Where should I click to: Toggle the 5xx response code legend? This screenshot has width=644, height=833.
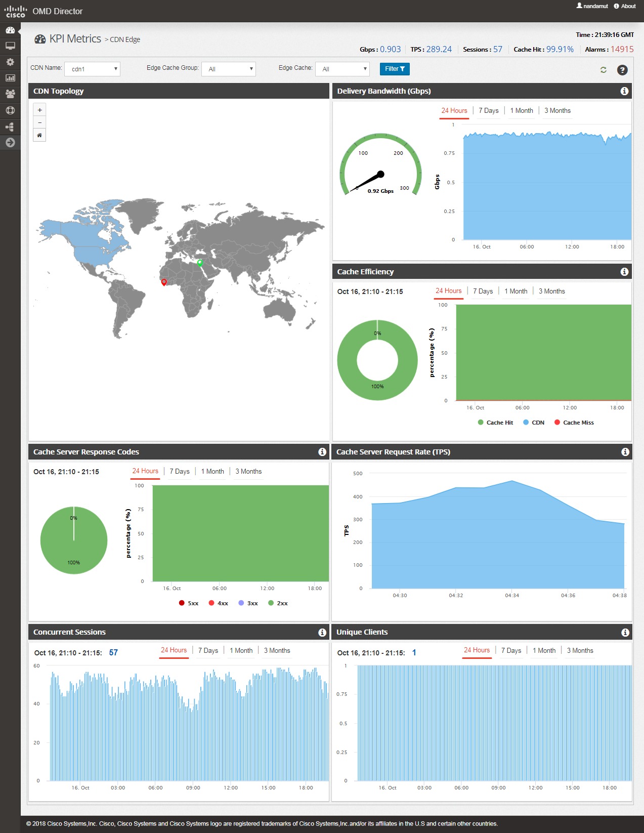(x=188, y=603)
